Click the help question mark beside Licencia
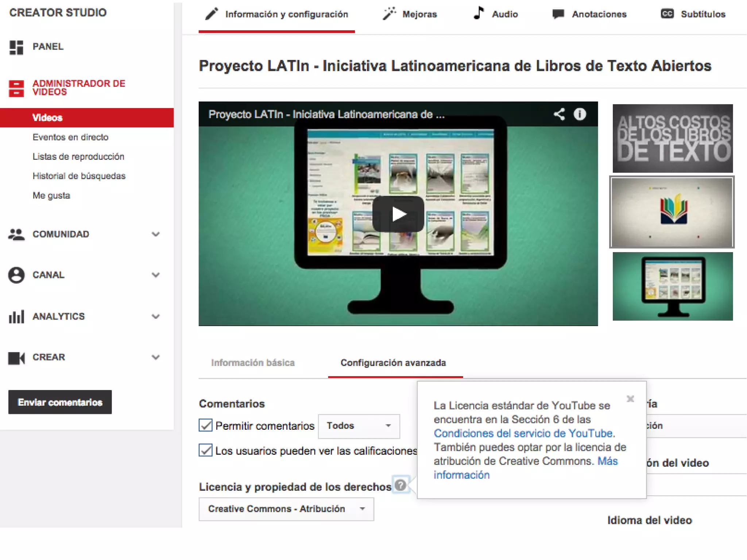Image resolution: width=747 pixels, height=560 pixels. 400,485
